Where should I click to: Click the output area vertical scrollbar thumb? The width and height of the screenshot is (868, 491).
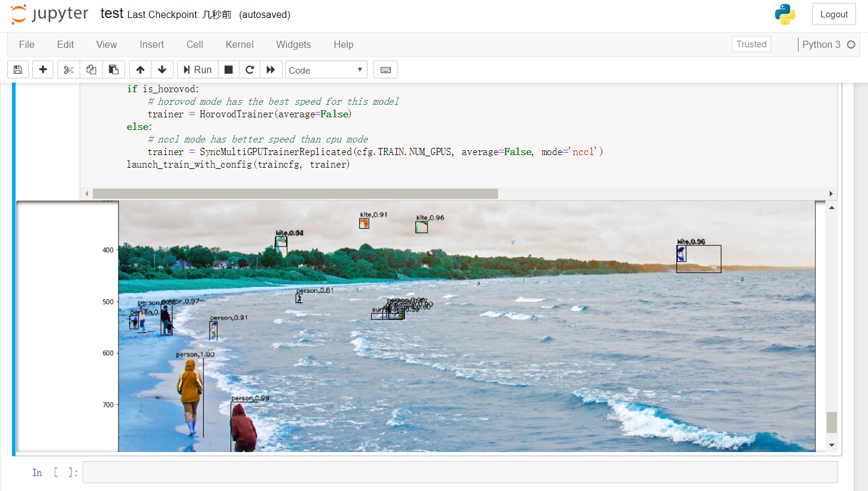pyautogui.click(x=831, y=423)
